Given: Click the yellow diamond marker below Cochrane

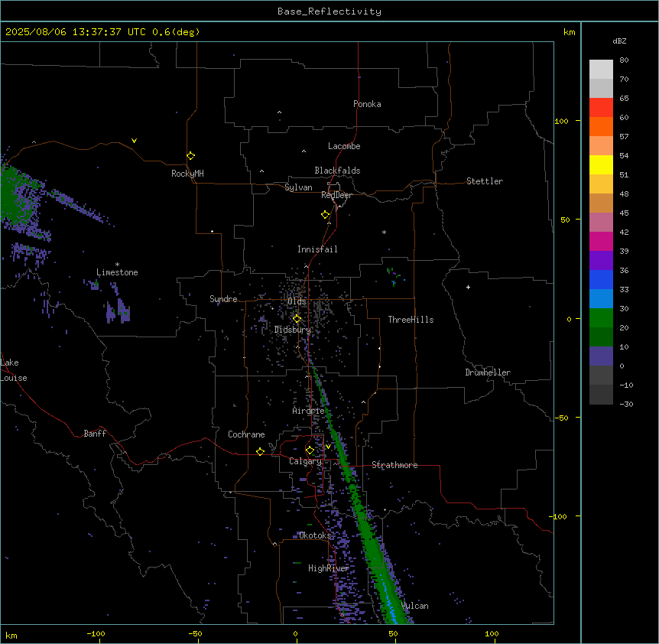Looking at the screenshot, I should (260, 451).
